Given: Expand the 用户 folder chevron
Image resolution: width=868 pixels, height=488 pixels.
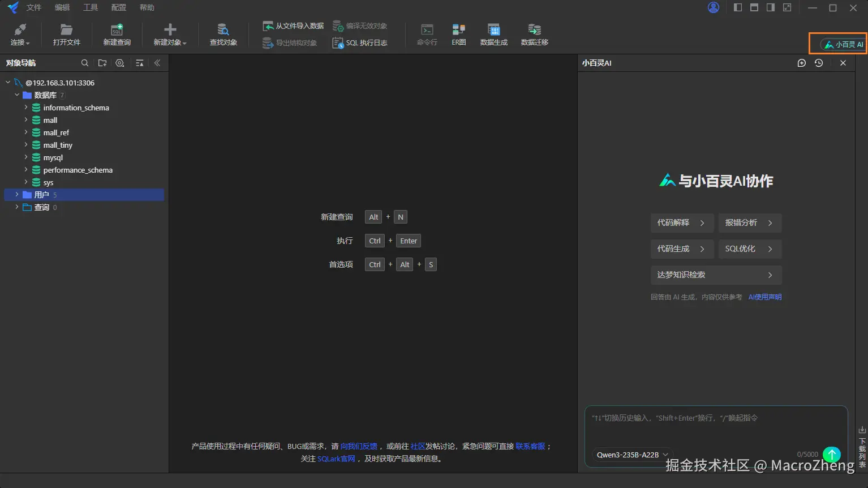Looking at the screenshot, I should point(17,195).
